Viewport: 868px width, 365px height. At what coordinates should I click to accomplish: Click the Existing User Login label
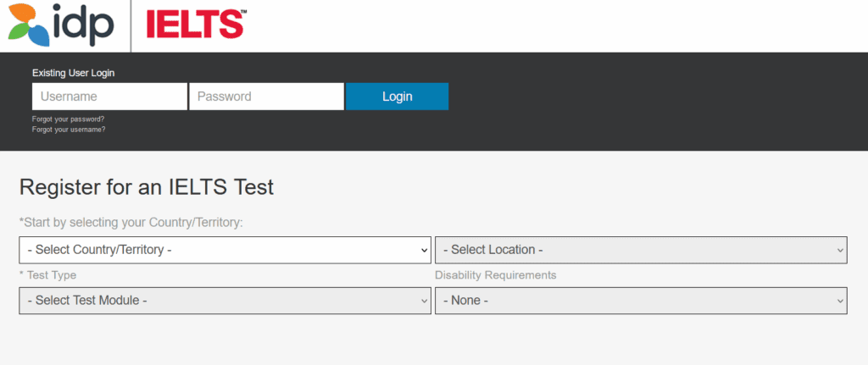click(x=73, y=73)
